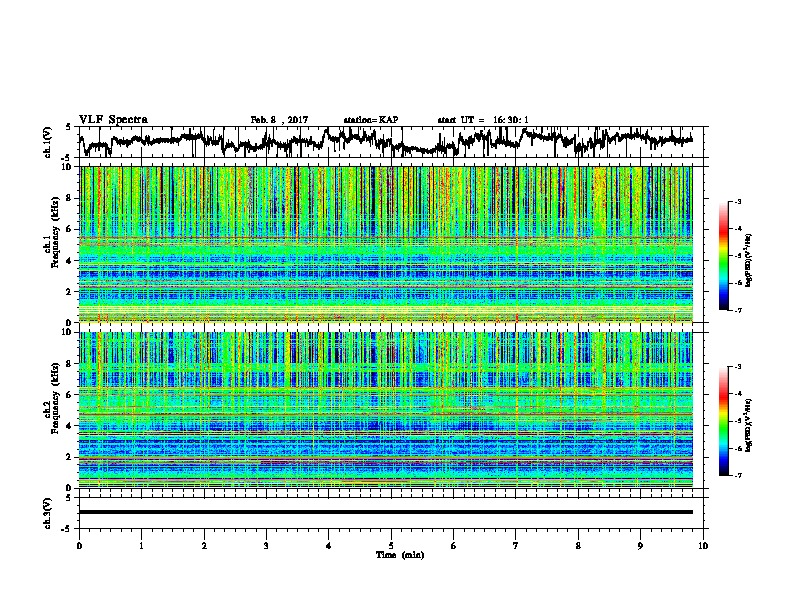
Task: Click time axis tick label "2"
Action: point(204,546)
